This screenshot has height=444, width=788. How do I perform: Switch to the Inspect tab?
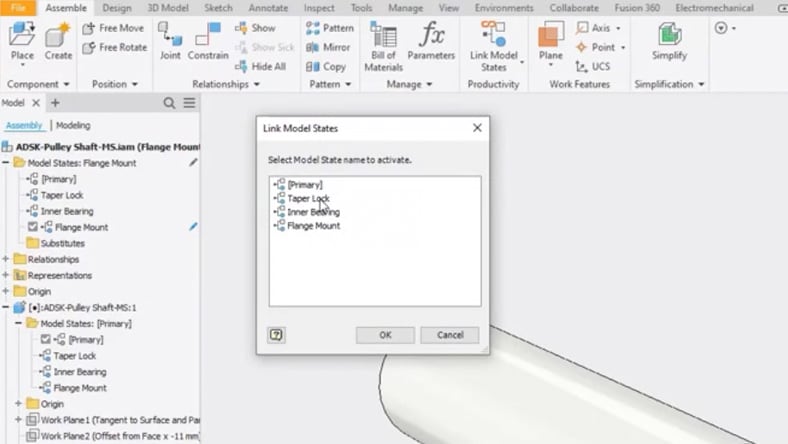click(319, 8)
